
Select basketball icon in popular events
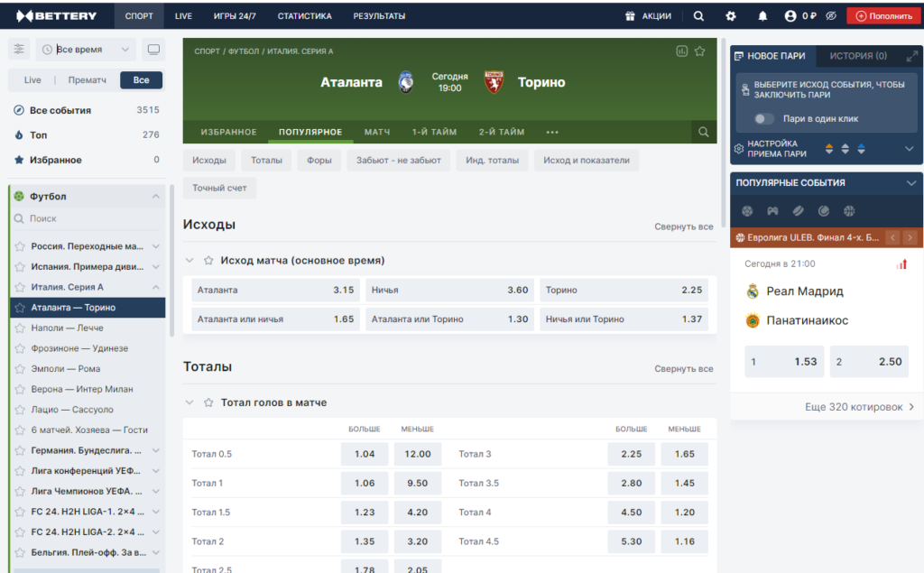[x=849, y=211]
